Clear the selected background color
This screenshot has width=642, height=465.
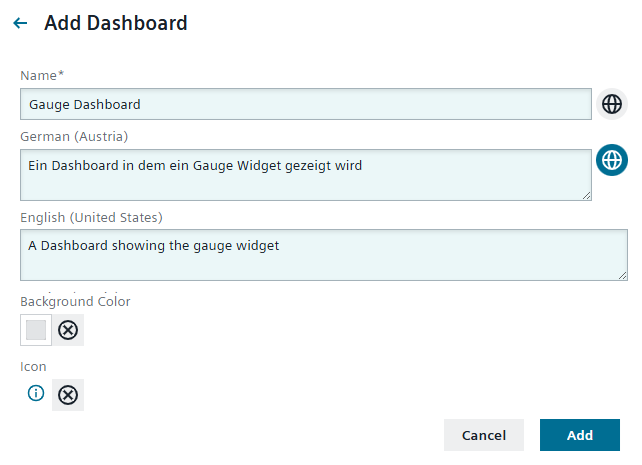[x=68, y=330]
